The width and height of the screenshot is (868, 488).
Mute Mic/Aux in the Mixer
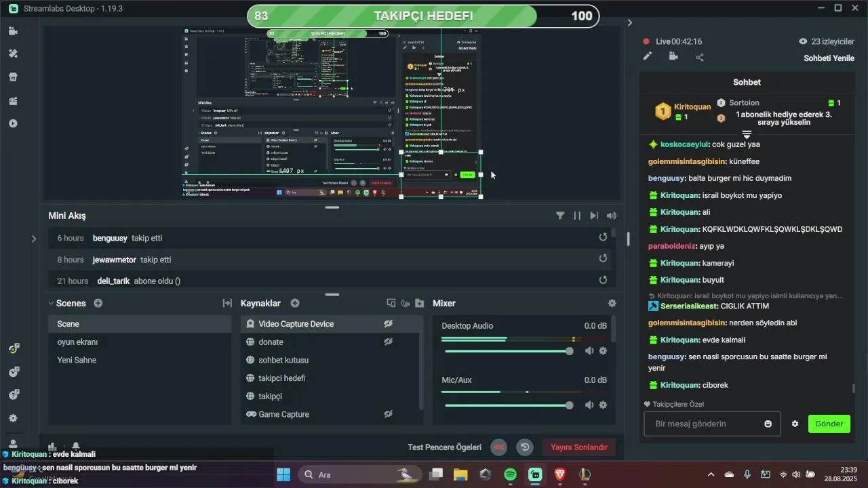pyautogui.click(x=589, y=405)
